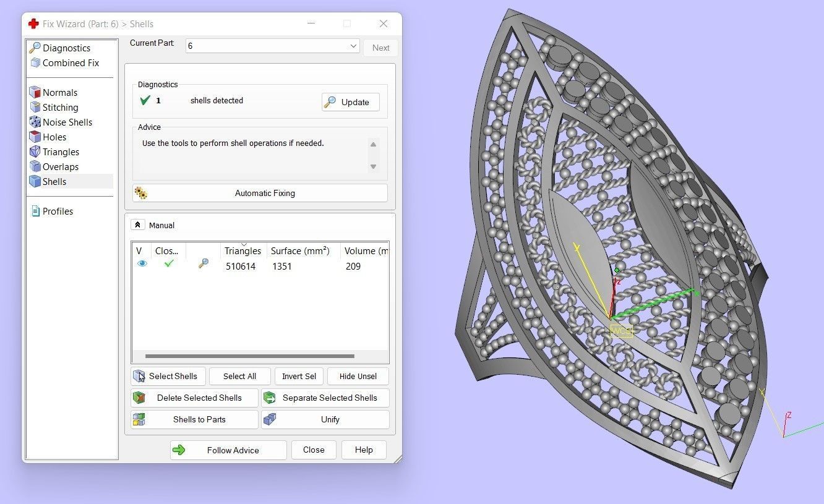This screenshot has width=824, height=504.
Task: Click the gears icon on Automatic Fixing
Action: 141,193
